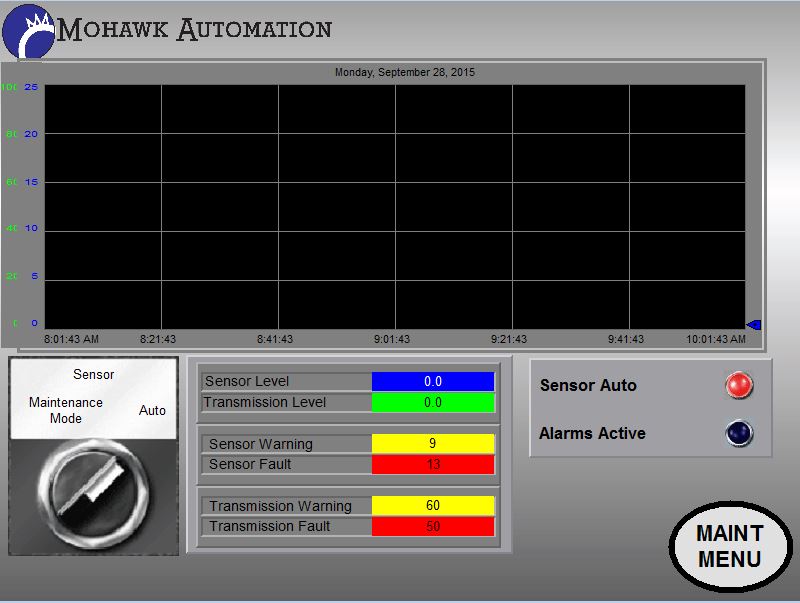
Task: Click the blue 25 y-axis scale value
Action: (31, 87)
